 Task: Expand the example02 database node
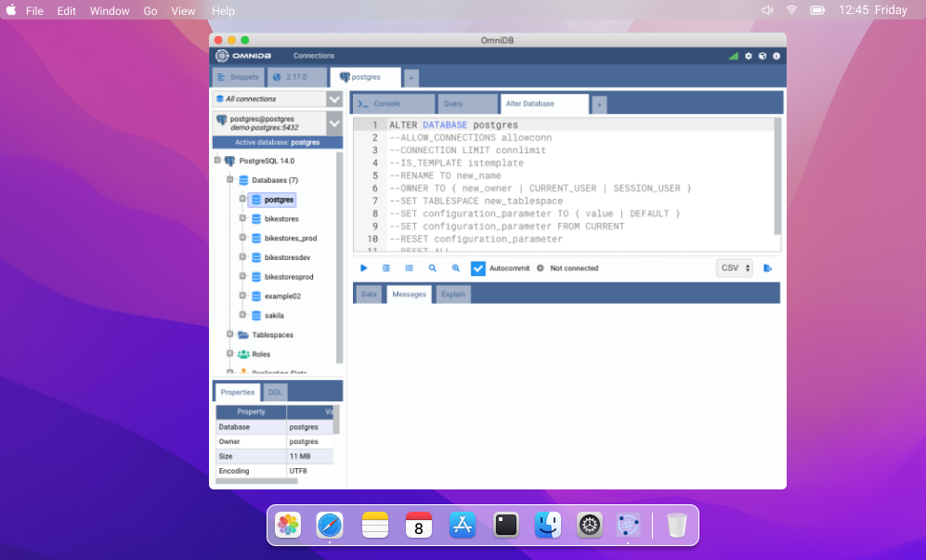tap(242, 295)
